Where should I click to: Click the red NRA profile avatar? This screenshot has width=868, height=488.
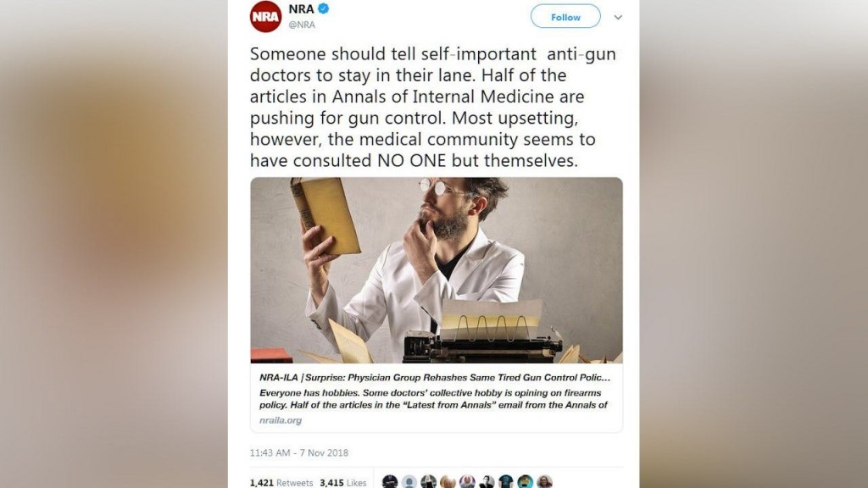click(x=265, y=17)
